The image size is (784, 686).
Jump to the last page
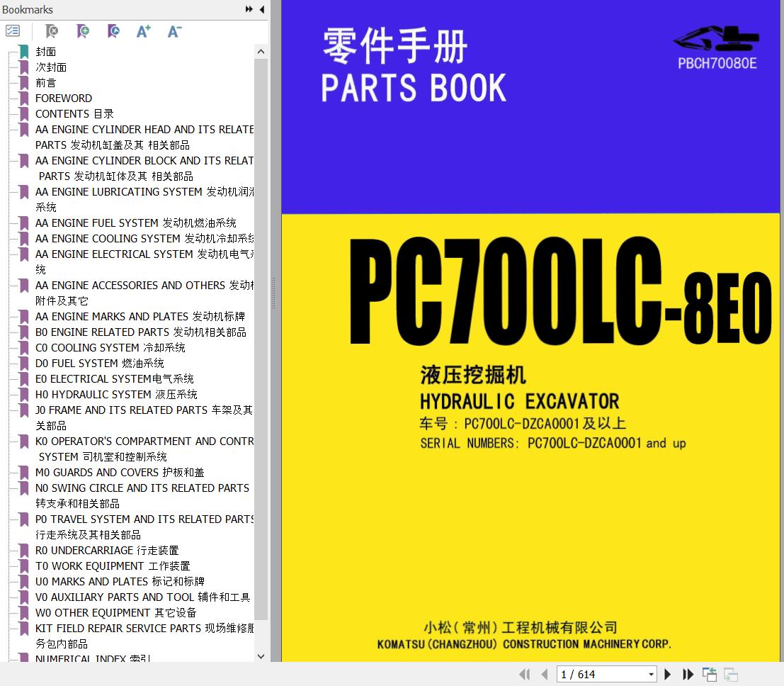688,674
